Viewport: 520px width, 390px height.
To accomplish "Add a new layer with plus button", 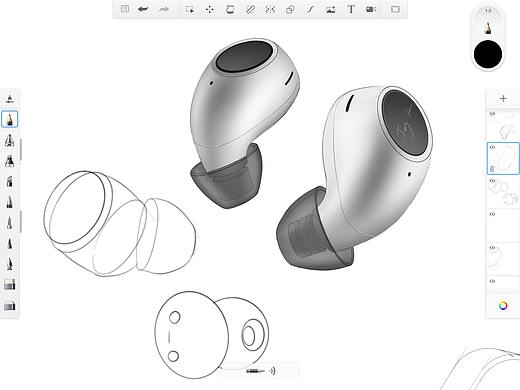I will tap(503, 98).
